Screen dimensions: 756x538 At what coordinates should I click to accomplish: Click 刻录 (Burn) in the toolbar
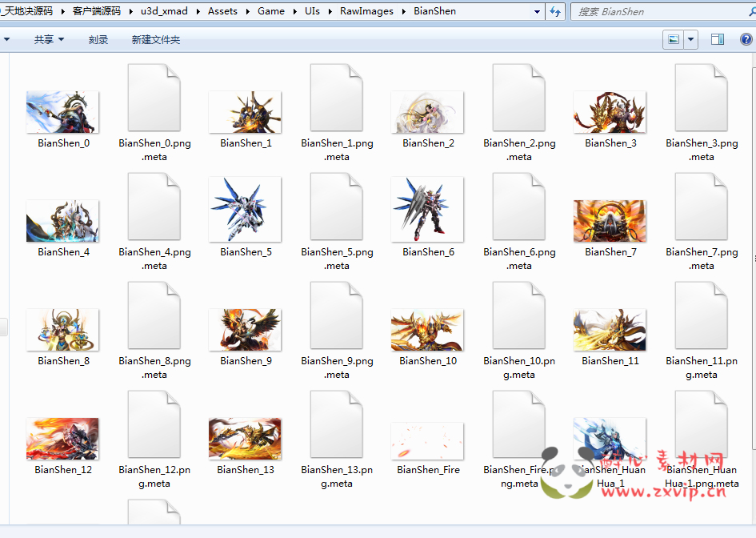point(98,40)
